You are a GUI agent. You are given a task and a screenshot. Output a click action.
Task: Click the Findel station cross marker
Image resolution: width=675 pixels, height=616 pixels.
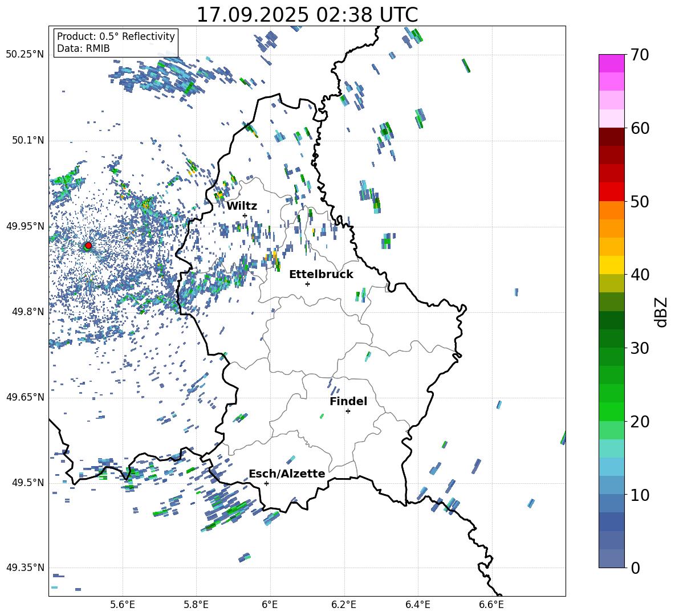[348, 411]
